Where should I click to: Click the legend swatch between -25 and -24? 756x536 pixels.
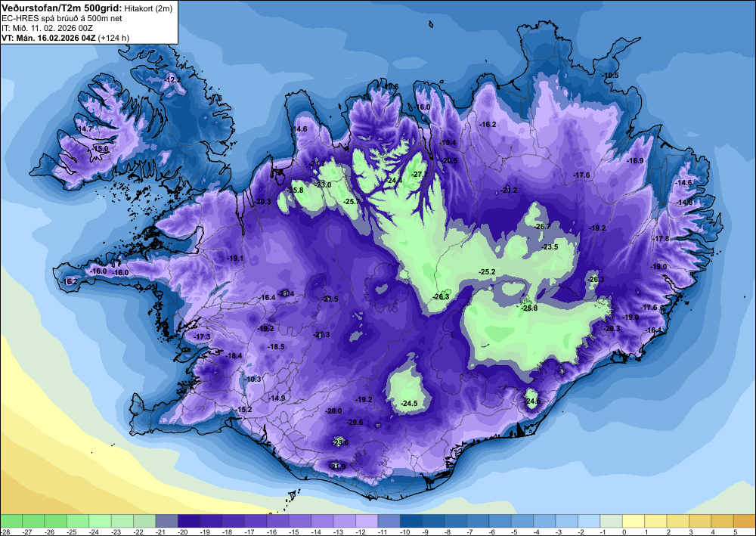(78, 521)
